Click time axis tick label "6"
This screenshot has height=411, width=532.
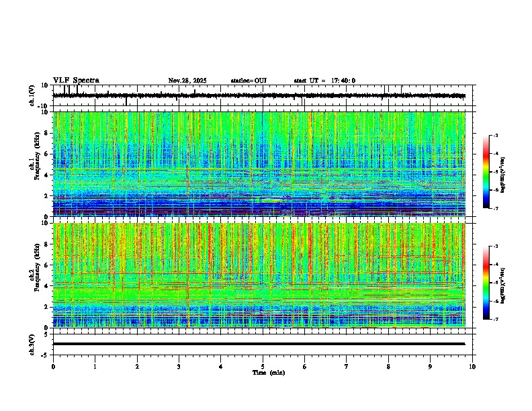click(305, 367)
